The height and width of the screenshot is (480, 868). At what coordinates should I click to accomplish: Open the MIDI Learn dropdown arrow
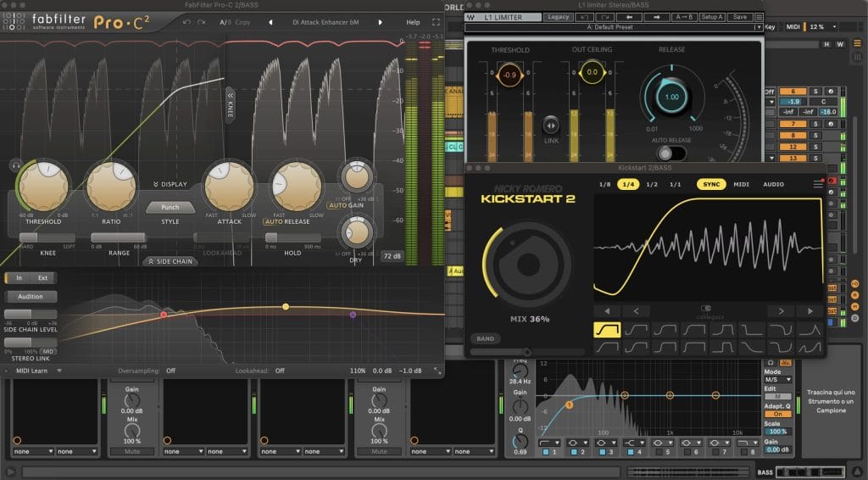tap(59, 371)
